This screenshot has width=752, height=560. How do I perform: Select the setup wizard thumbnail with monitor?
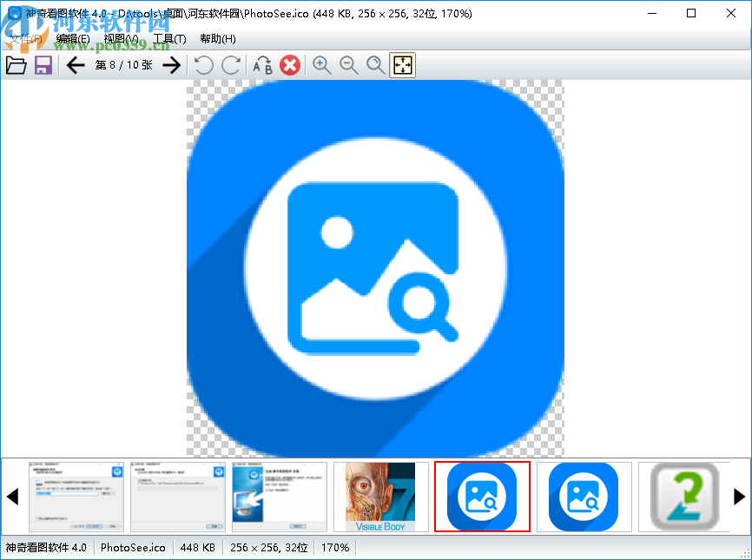click(x=280, y=497)
